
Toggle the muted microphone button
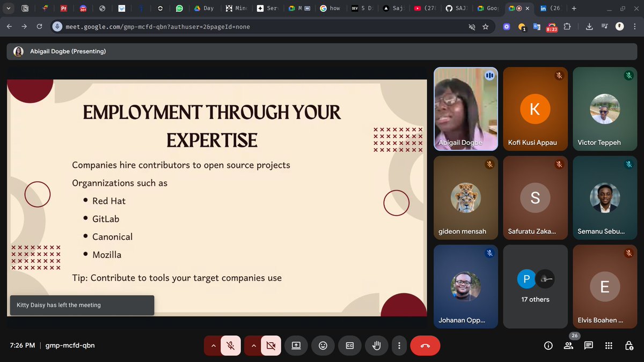tap(230, 346)
